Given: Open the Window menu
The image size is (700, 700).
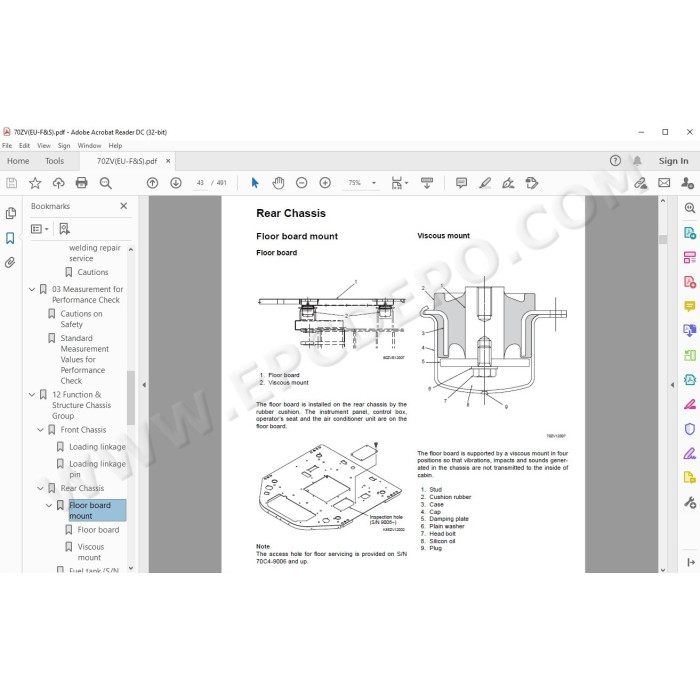Looking at the screenshot, I should pyautogui.click(x=89, y=146).
